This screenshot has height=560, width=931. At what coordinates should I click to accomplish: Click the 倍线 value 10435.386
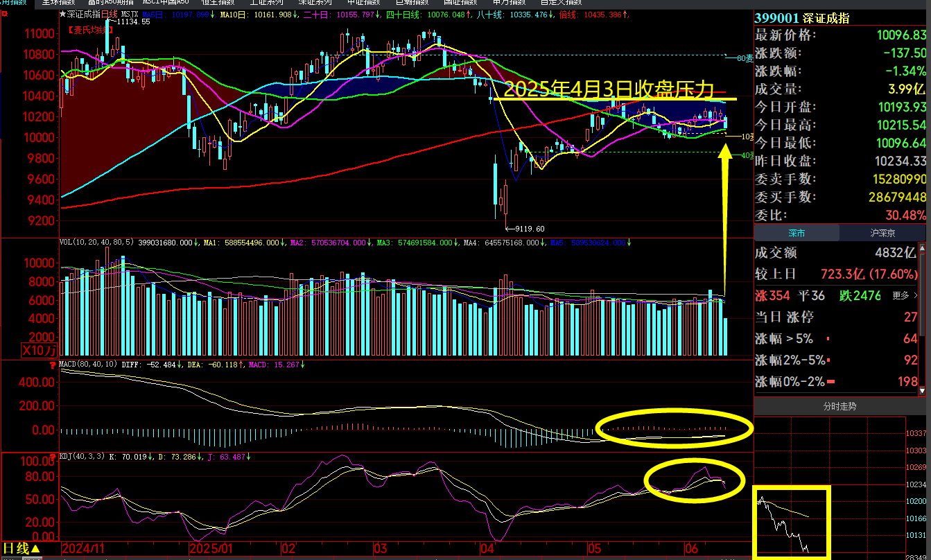point(602,13)
